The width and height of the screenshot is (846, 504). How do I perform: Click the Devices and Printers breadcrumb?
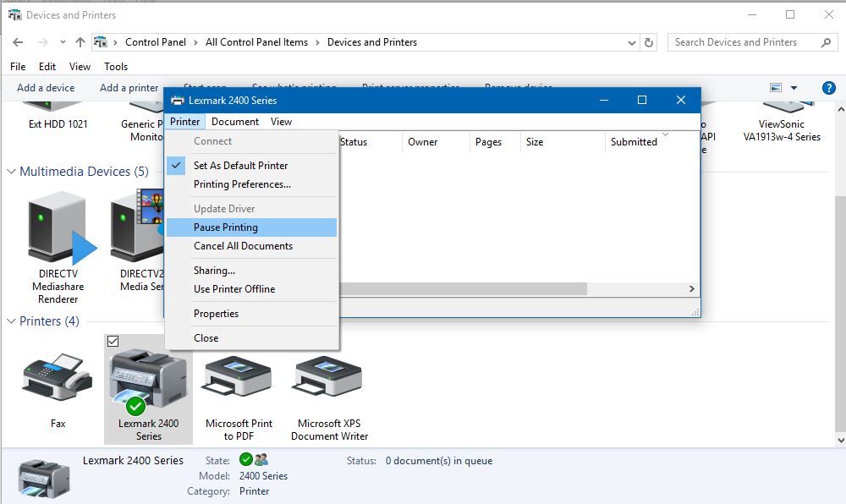tap(372, 42)
